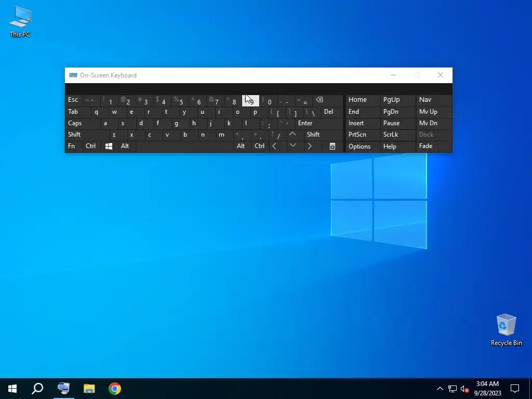Click the Fade key
Image resolution: width=532 pixels, height=399 pixels.
[434, 146]
